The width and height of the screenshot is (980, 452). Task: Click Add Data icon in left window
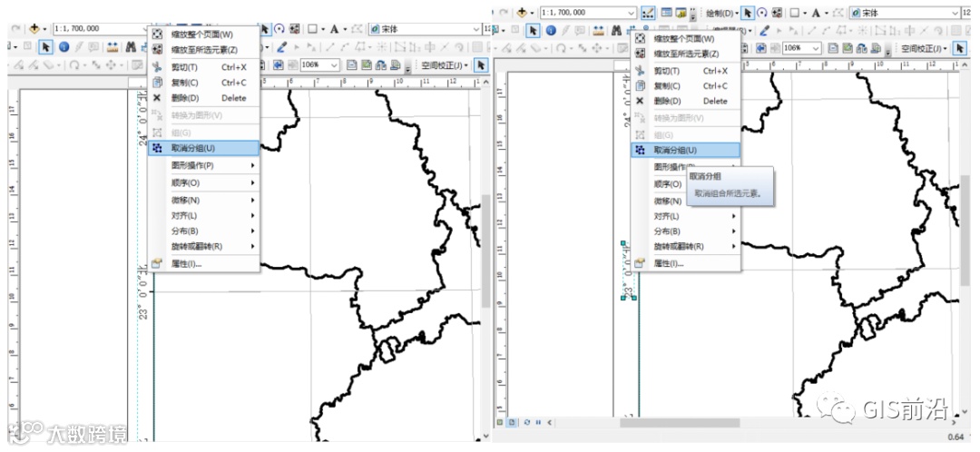pos(34,29)
